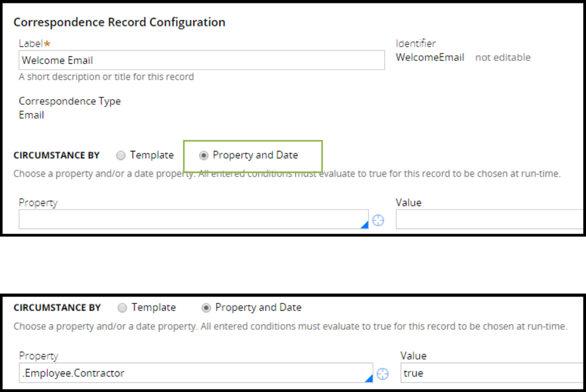
Task: Click the "not editable" text beside the identifier
Action: point(503,58)
